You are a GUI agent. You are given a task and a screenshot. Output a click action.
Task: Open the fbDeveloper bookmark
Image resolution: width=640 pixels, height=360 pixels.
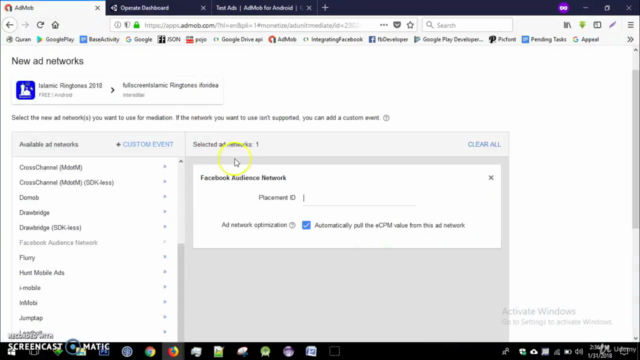coord(388,40)
